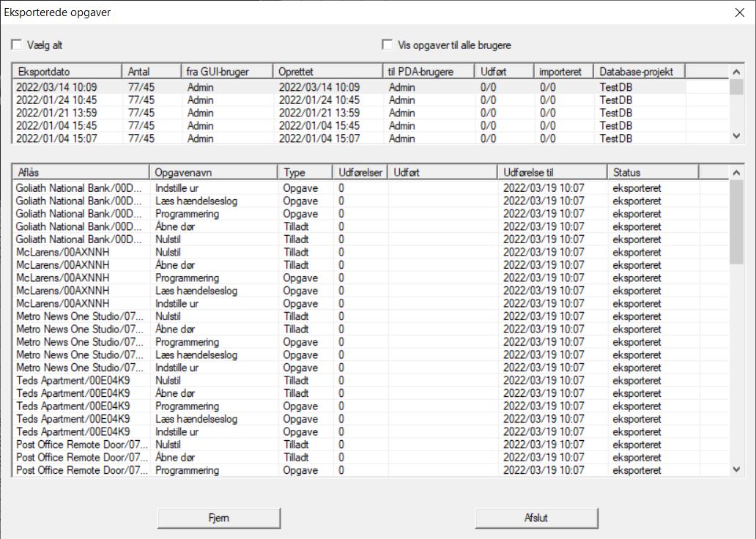Image resolution: width=756 pixels, height=539 pixels.
Task: Sort tasks by Aflås column header
Action: [x=81, y=172]
